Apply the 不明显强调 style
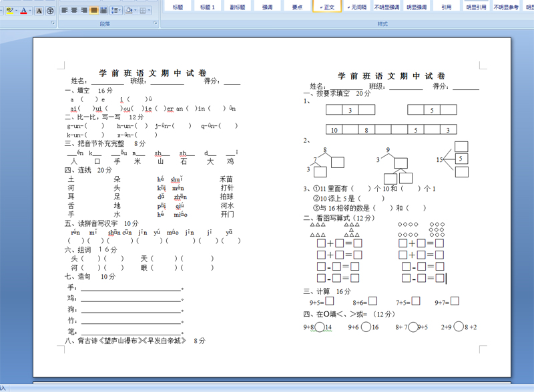Image resolution: width=534 pixels, height=392 pixels. pos(386,7)
